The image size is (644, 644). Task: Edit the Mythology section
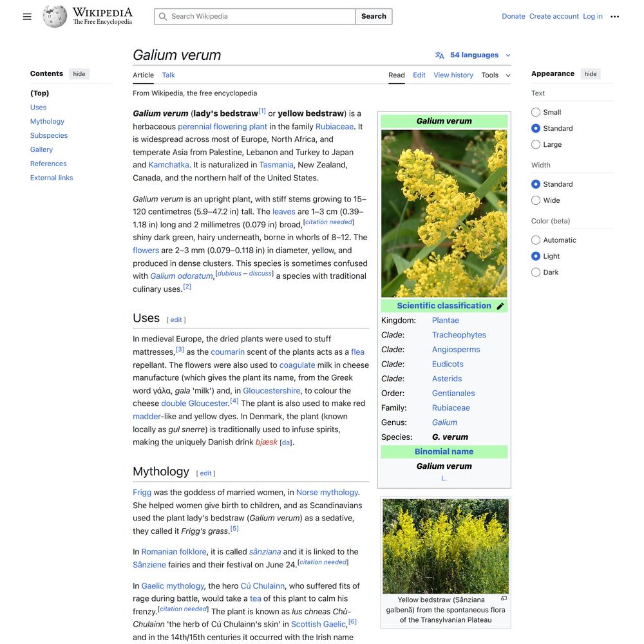[x=206, y=473]
